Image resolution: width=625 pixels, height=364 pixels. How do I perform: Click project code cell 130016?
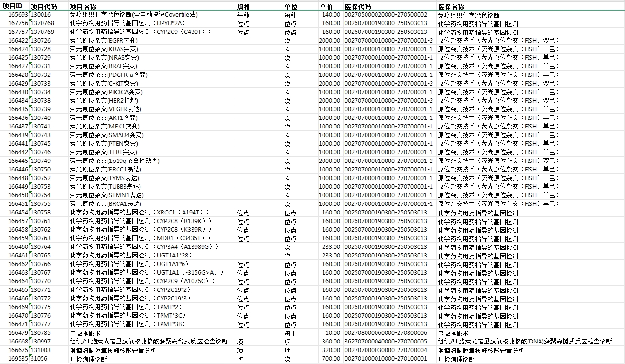[41, 15]
